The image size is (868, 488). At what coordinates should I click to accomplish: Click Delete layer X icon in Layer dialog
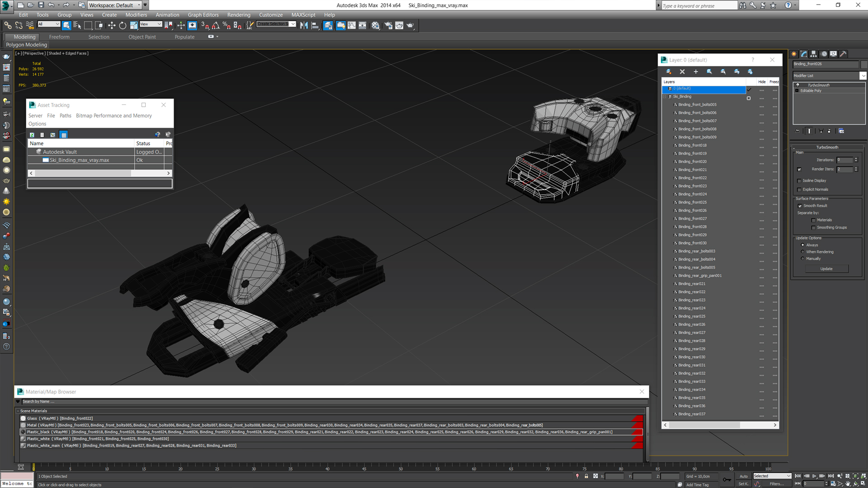pos(682,71)
